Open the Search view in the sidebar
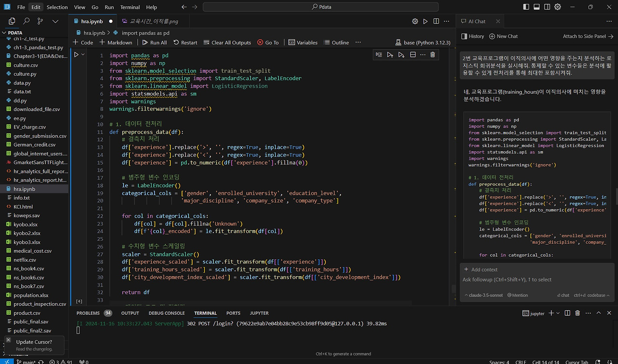Viewport: 618px width, 364px height. click(x=27, y=21)
